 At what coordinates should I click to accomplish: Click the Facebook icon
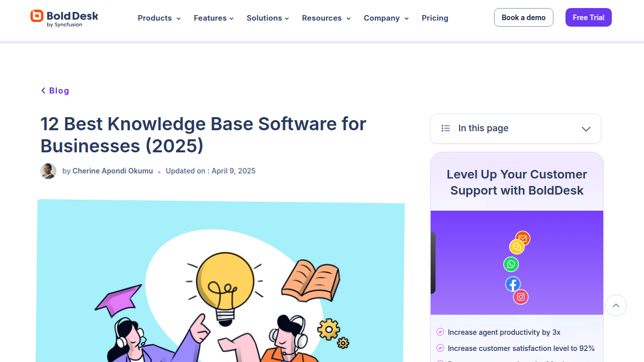point(513,284)
